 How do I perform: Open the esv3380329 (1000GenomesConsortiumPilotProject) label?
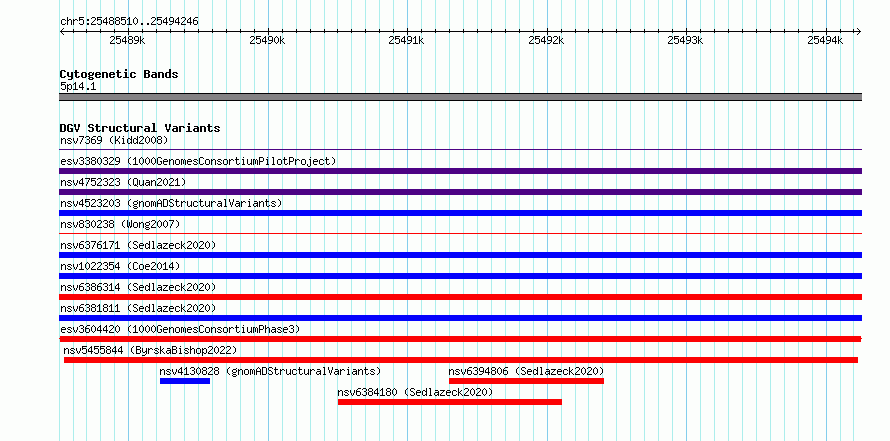198,161
